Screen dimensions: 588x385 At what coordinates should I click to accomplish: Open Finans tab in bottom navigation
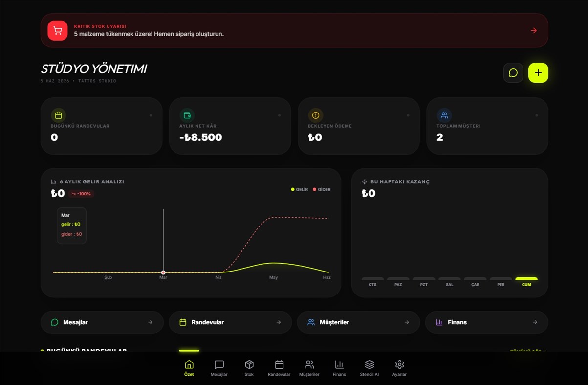(339, 368)
